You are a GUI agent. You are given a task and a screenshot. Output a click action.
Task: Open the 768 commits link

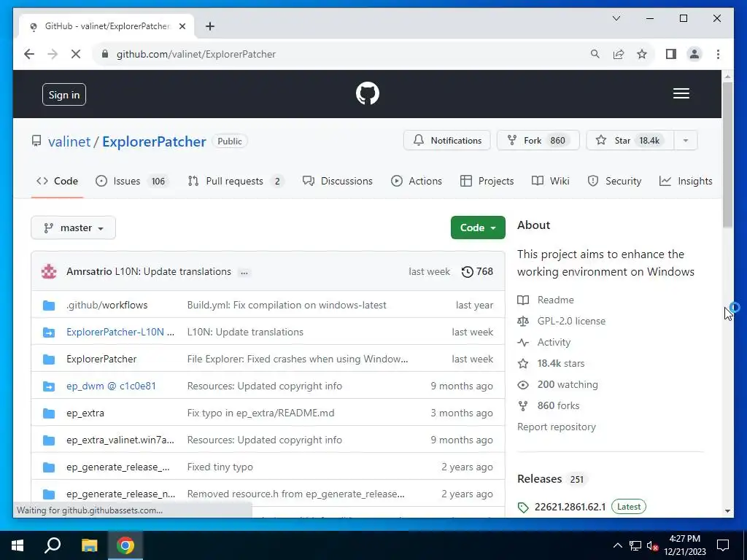click(x=477, y=271)
